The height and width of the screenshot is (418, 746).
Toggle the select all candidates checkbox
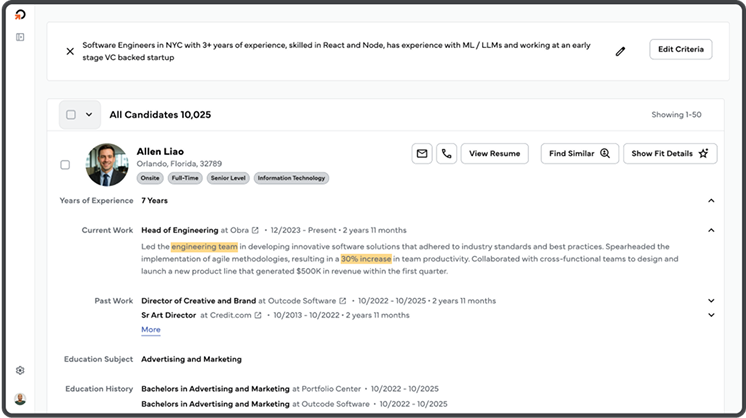point(71,115)
